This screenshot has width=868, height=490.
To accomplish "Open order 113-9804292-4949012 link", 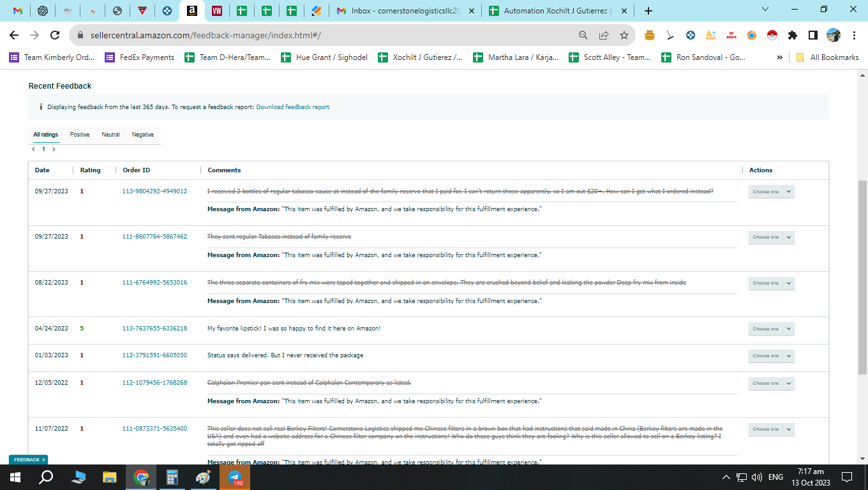I will coord(154,191).
